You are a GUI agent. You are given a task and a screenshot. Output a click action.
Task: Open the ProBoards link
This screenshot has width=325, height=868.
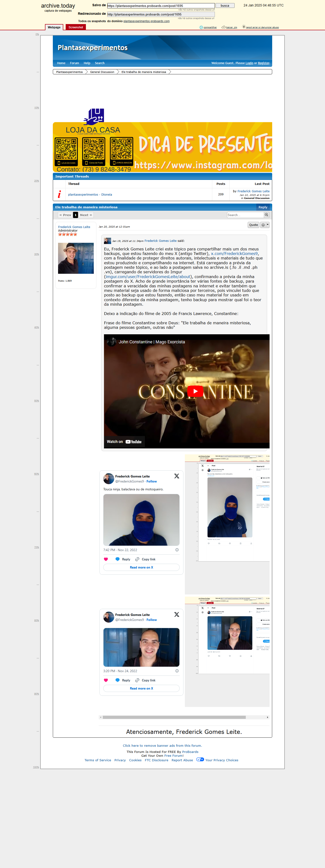[x=190, y=752]
